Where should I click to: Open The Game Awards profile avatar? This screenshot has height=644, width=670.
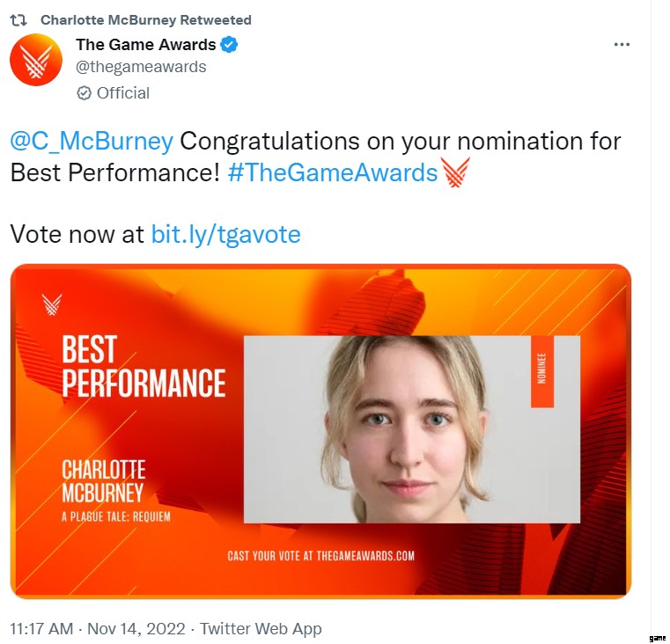(36, 60)
